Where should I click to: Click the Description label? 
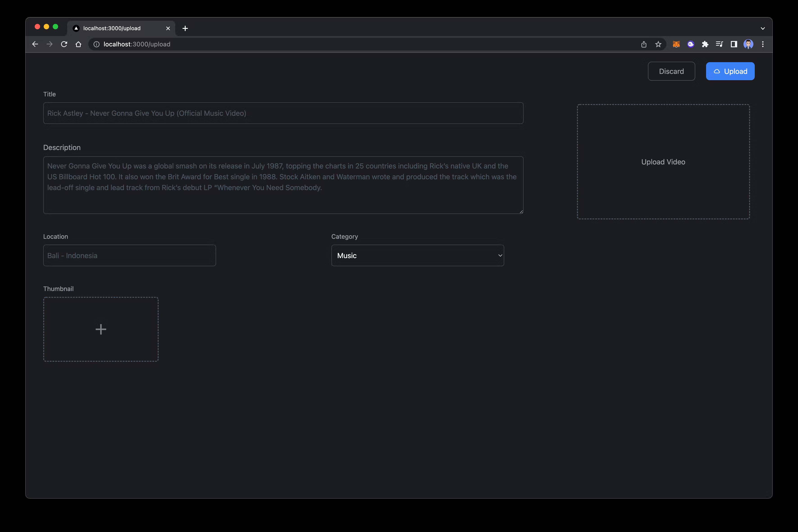coord(62,148)
